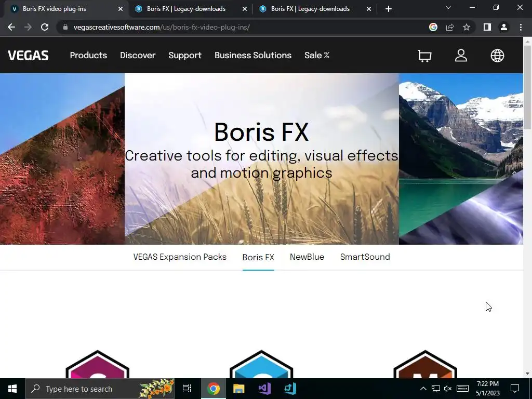Open Chrome from the taskbar
The width and height of the screenshot is (532, 399).
click(214, 389)
